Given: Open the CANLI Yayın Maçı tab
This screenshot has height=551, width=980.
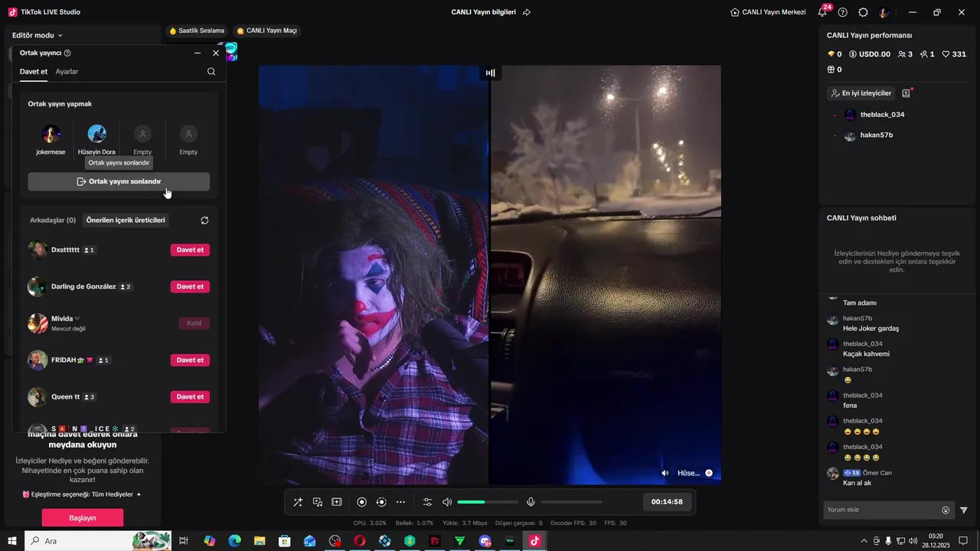Looking at the screenshot, I should pos(266,31).
